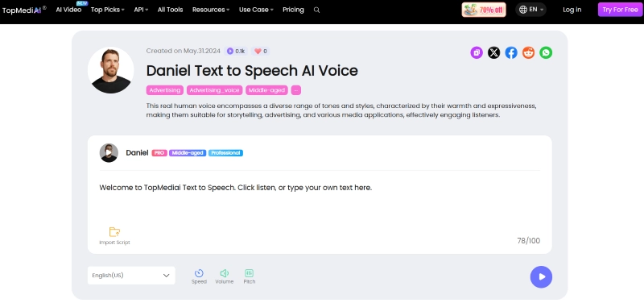644x303 pixels.
Task: Share the voice on X
Action: tap(493, 52)
